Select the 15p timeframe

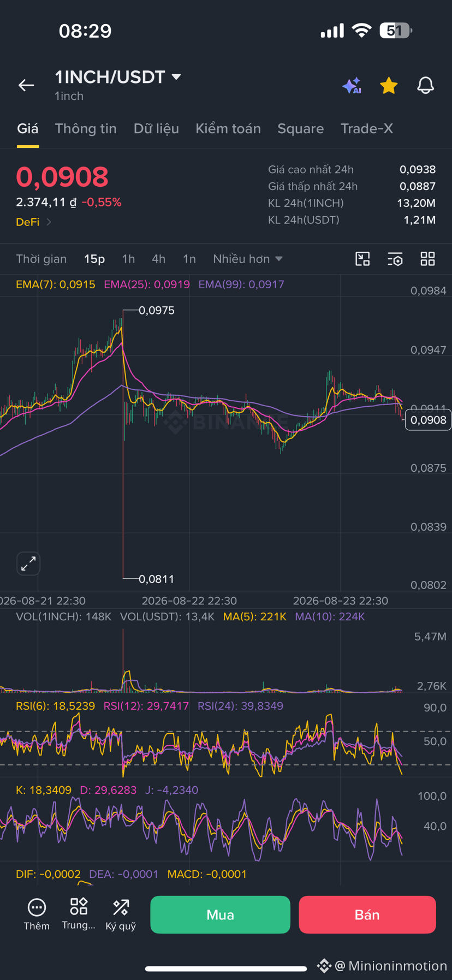[x=94, y=259]
